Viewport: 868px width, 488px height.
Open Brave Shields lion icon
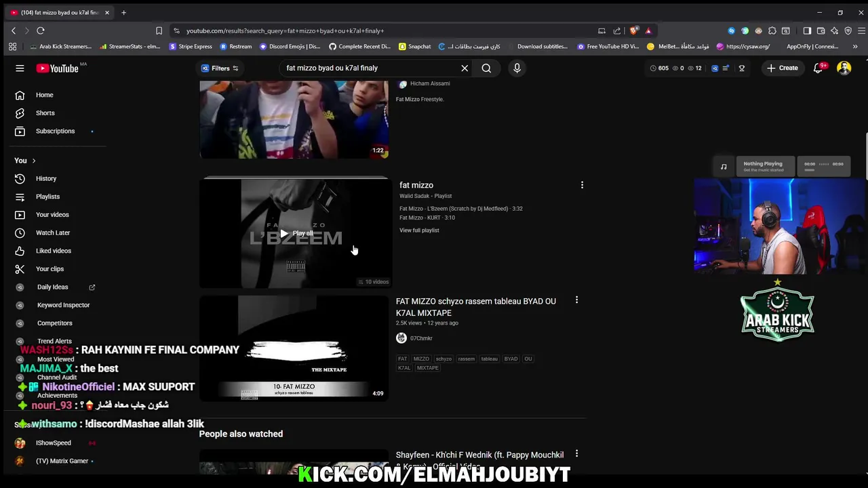click(x=633, y=30)
